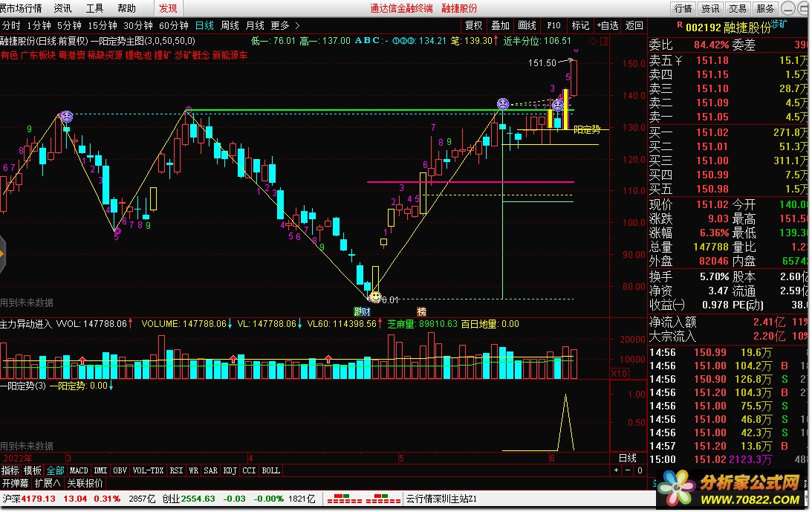The height and width of the screenshot is (512, 812).
Task: Expand the 更多 timeframe options
Action: click(x=285, y=25)
